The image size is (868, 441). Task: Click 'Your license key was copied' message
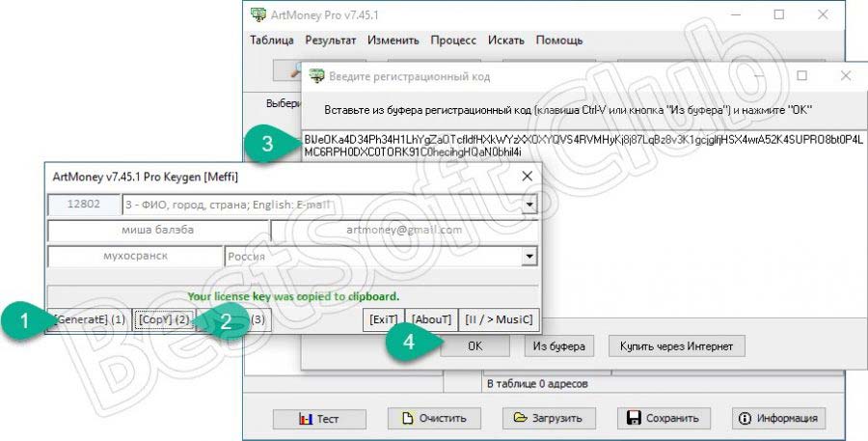293,296
